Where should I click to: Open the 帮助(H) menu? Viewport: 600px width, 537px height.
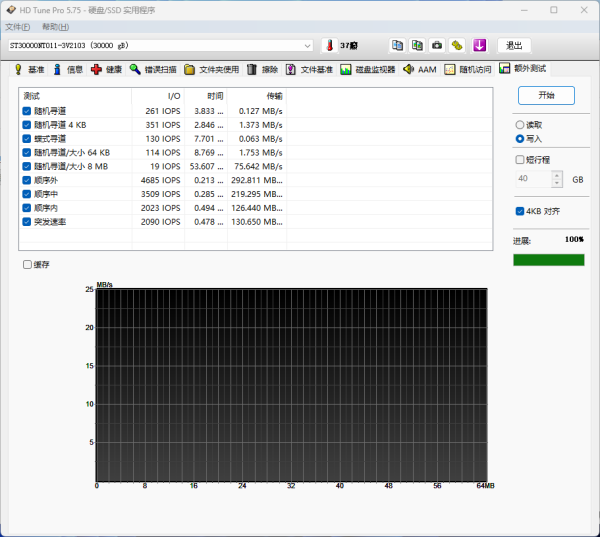(x=56, y=27)
